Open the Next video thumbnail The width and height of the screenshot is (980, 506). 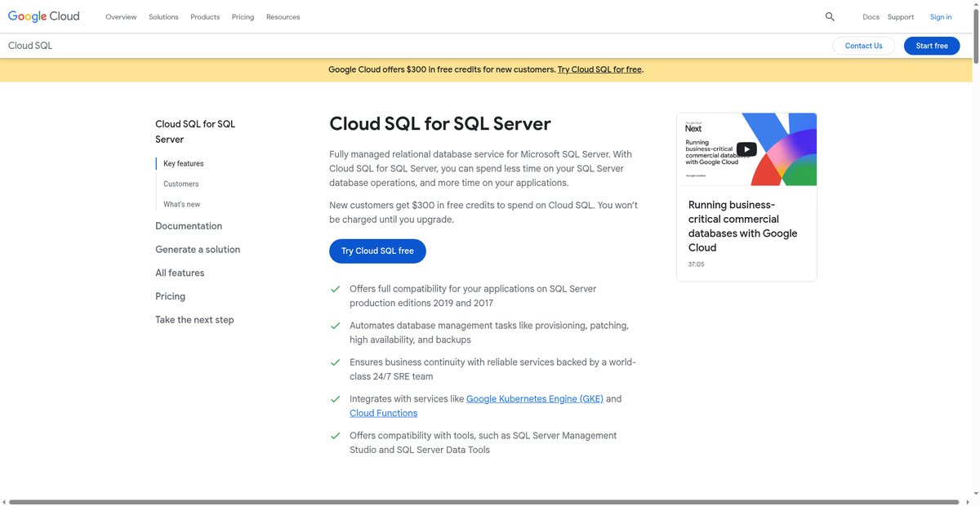click(x=746, y=149)
